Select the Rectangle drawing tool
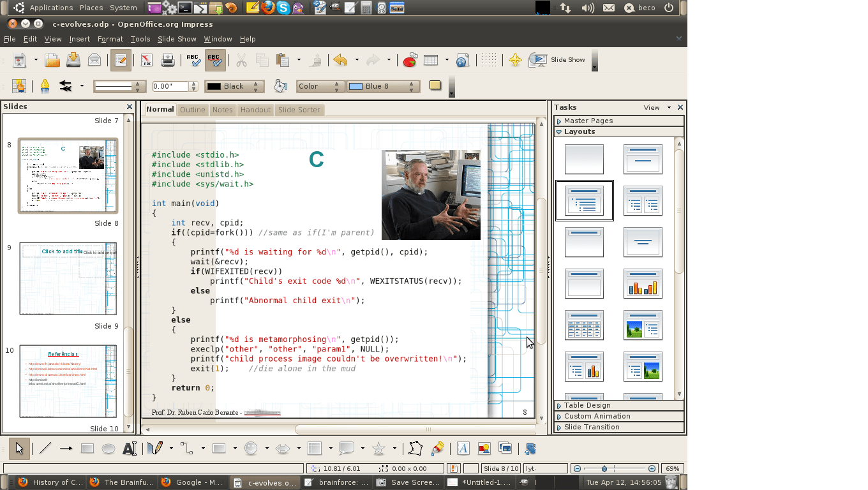This screenshot has width=868, height=490. tap(87, 449)
